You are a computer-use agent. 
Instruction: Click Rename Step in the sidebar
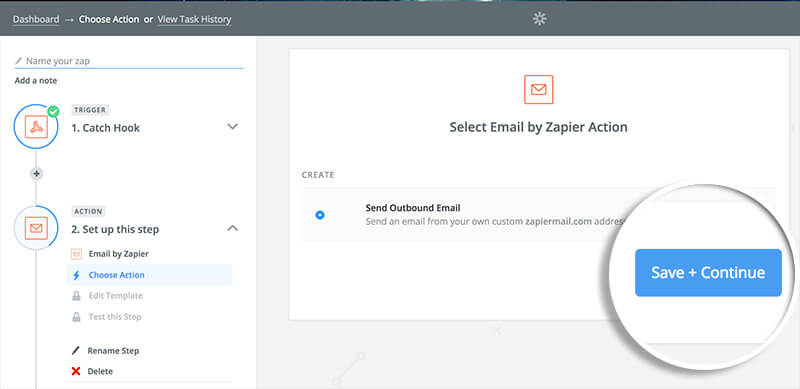113,351
